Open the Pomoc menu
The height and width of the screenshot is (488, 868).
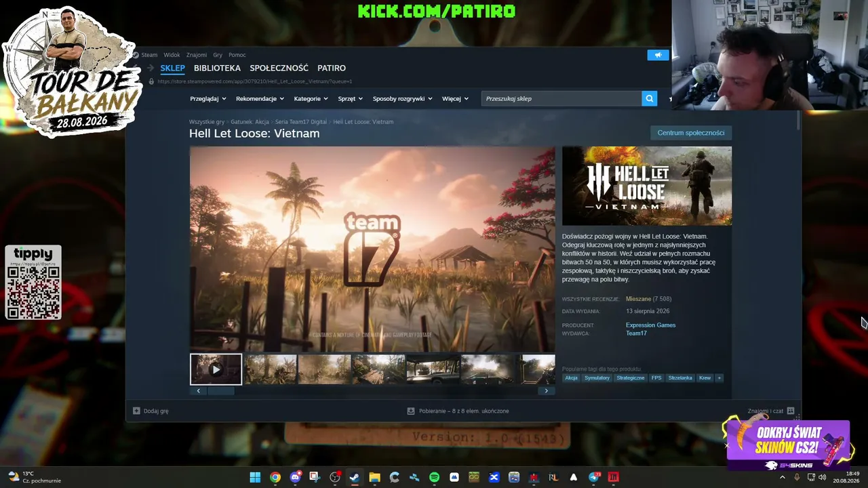point(237,55)
